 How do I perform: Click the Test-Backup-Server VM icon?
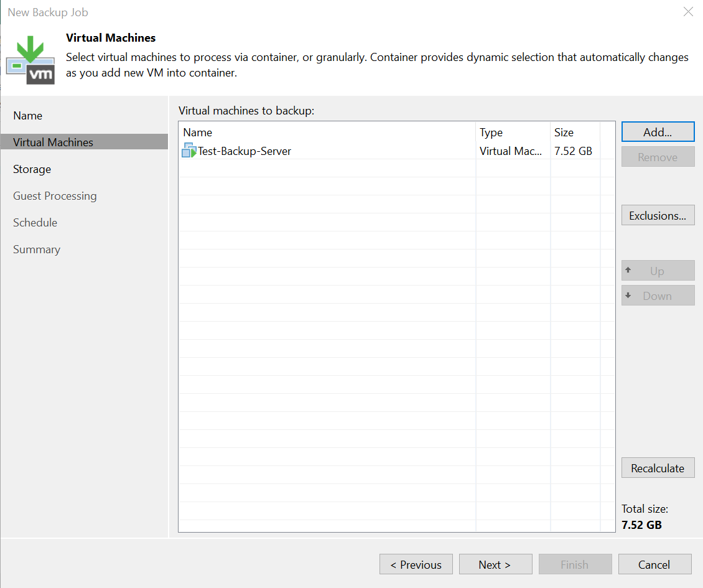click(189, 151)
